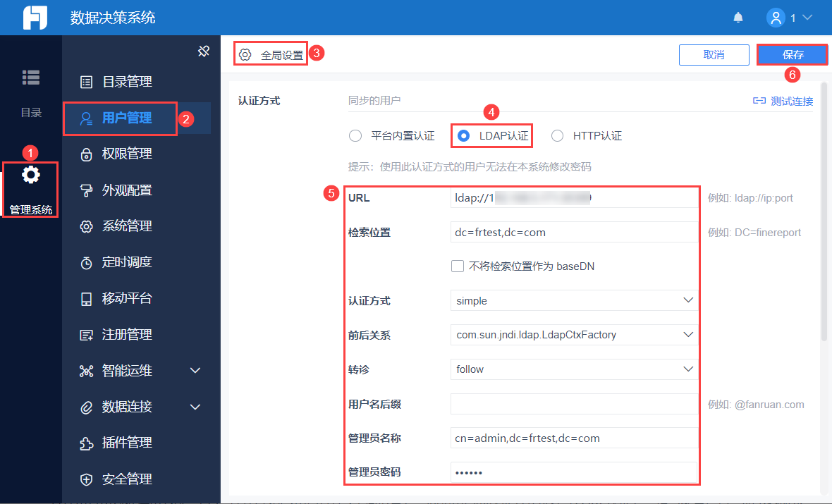
Task: Click into the 管理员名称 input field
Action: pyautogui.click(x=574, y=438)
